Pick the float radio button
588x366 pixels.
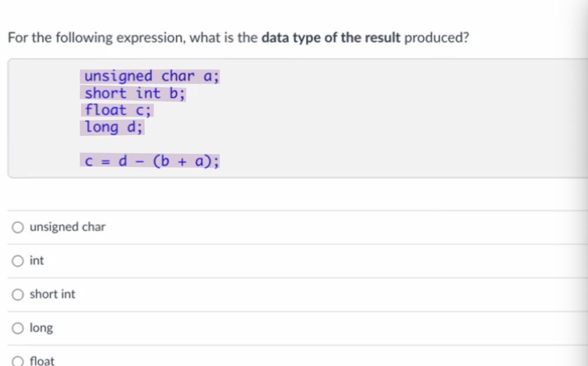click(x=18, y=361)
